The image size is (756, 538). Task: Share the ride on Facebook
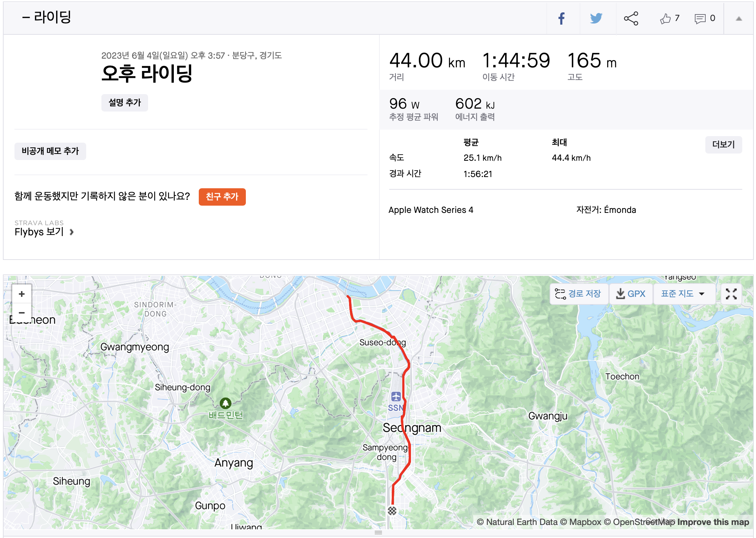click(x=562, y=18)
